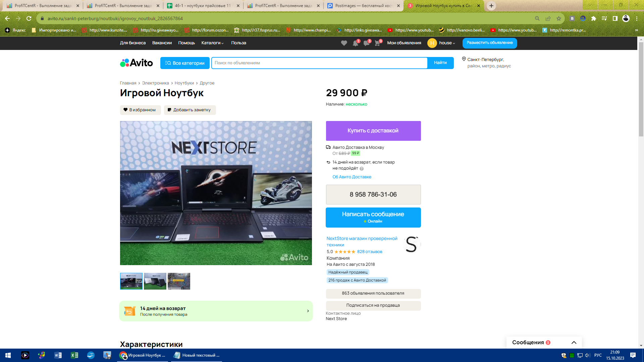
Task: Reload the page in Chrome
Action: 29,18
